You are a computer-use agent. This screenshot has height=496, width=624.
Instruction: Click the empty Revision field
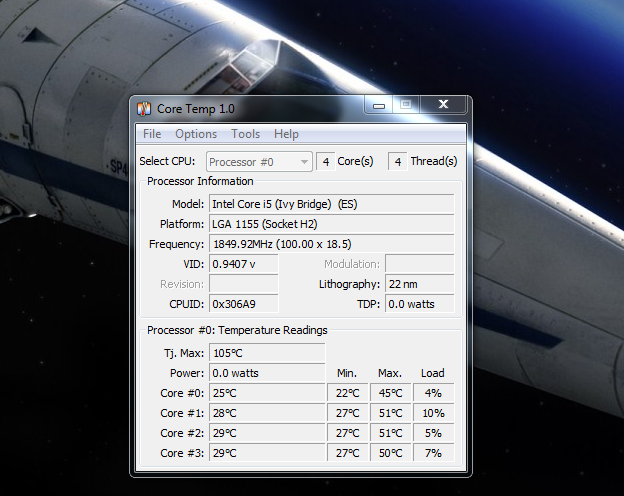click(x=244, y=284)
